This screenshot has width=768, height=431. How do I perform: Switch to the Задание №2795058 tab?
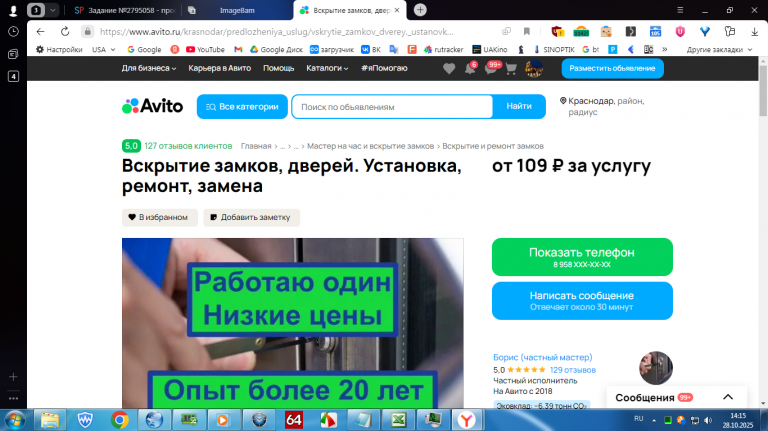coord(124,10)
